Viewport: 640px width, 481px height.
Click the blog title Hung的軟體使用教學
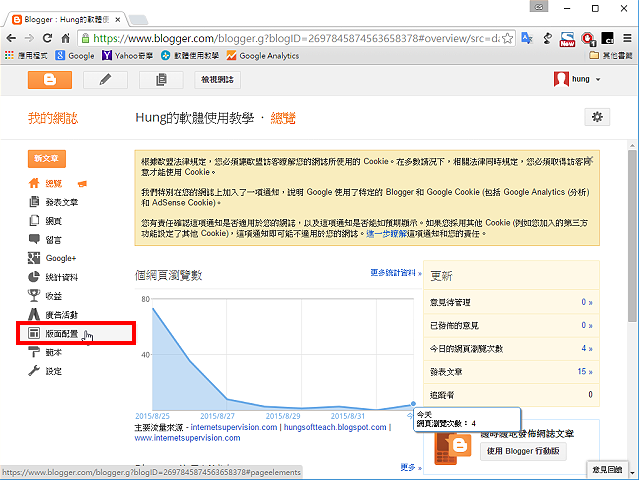coord(195,118)
